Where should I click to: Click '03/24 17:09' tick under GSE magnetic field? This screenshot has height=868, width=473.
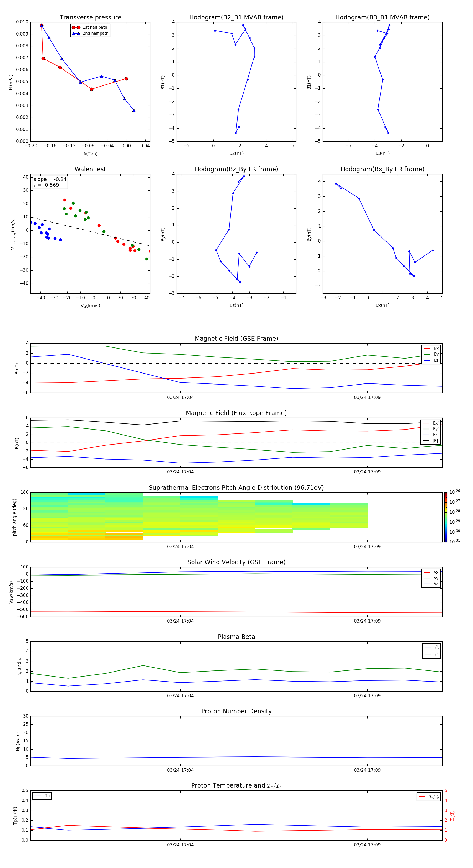coord(367,398)
